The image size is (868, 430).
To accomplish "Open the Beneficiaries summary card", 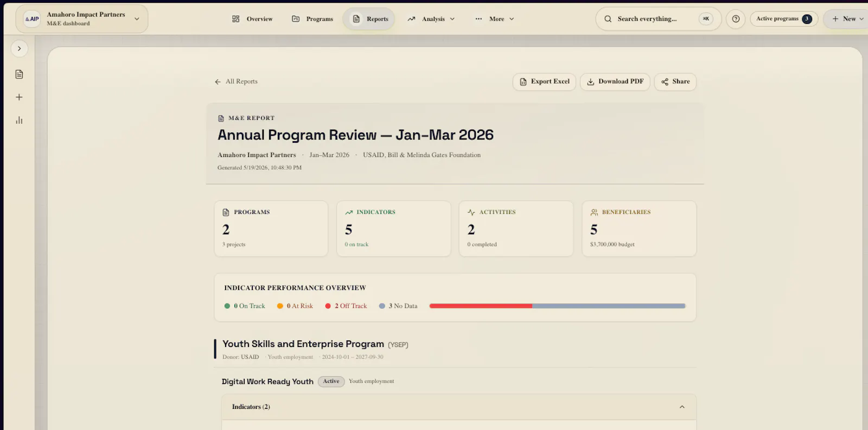I will click(639, 229).
